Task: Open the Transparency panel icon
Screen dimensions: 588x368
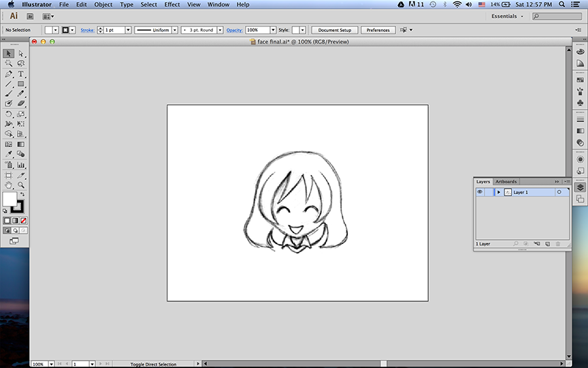Action: click(x=580, y=142)
